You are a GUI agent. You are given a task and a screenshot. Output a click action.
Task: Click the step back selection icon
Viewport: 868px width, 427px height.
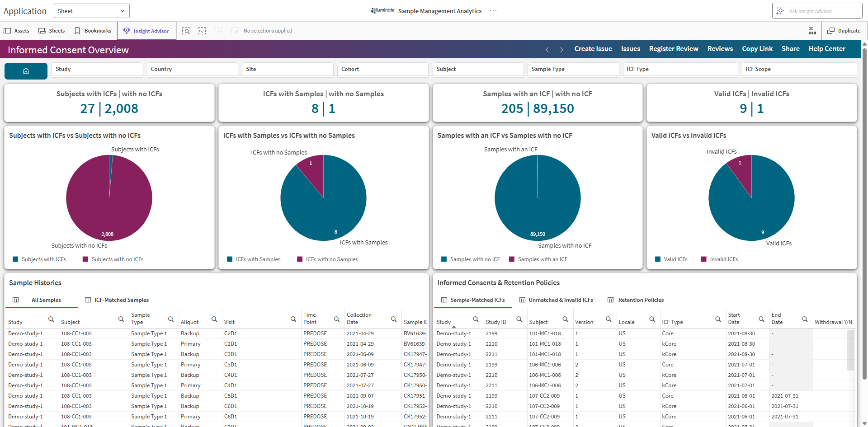202,31
